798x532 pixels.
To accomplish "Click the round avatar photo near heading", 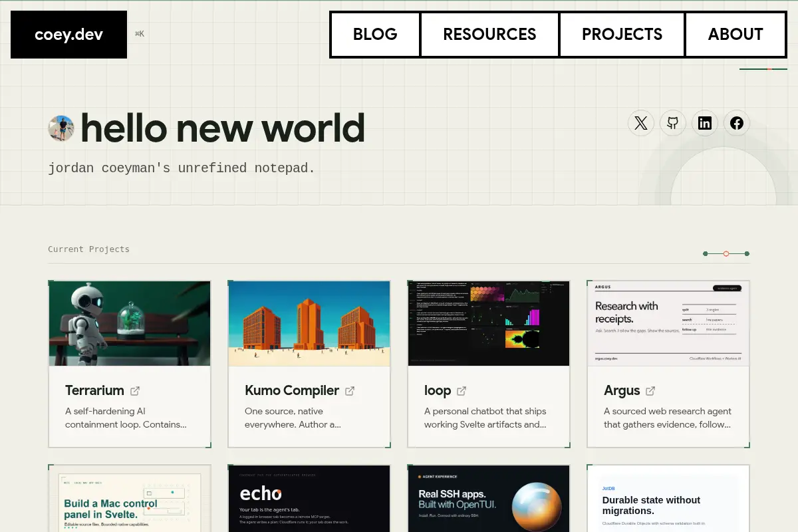I will coord(61,128).
